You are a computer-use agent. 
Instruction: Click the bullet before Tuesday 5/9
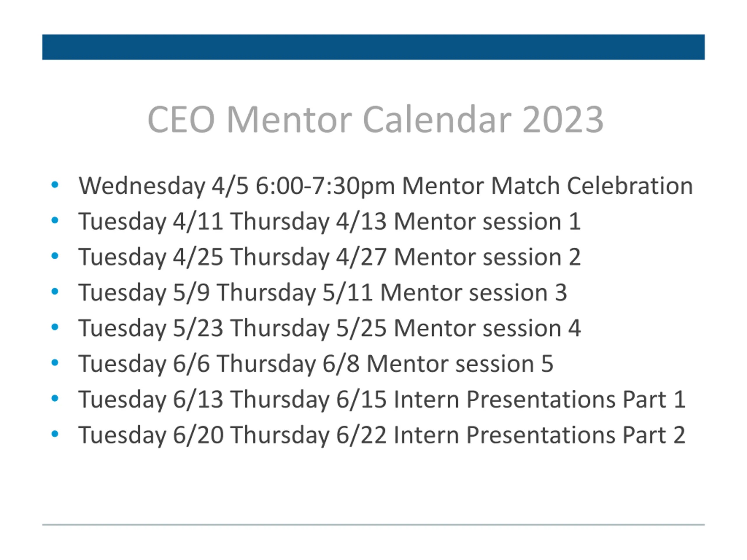pos(55,291)
